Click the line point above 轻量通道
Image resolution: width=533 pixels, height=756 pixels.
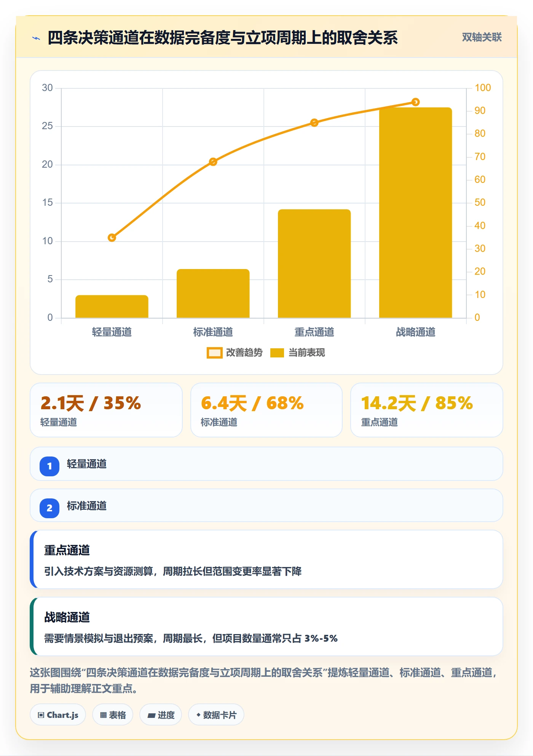click(x=112, y=238)
